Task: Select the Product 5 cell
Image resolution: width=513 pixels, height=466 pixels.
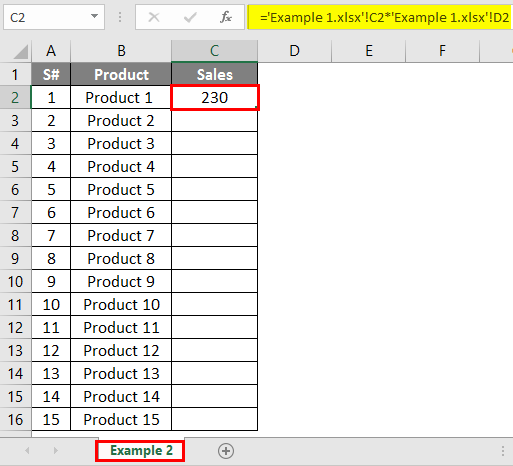Action: pyautogui.click(x=121, y=189)
